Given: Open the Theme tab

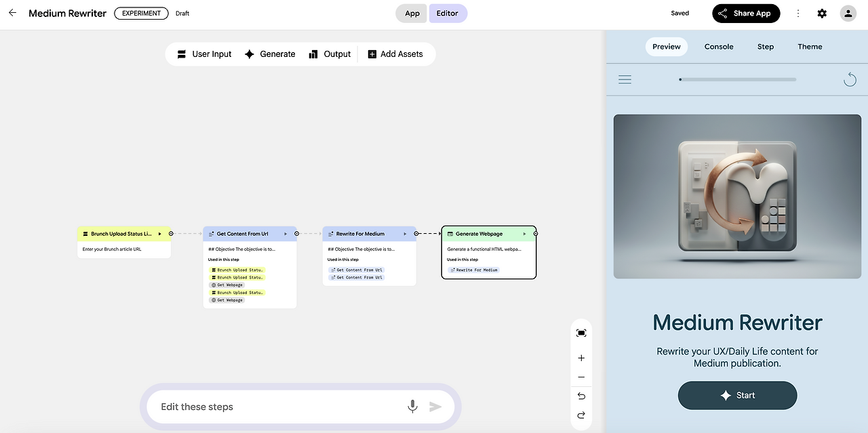Looking at the screenshot, I should click(810, 47).
